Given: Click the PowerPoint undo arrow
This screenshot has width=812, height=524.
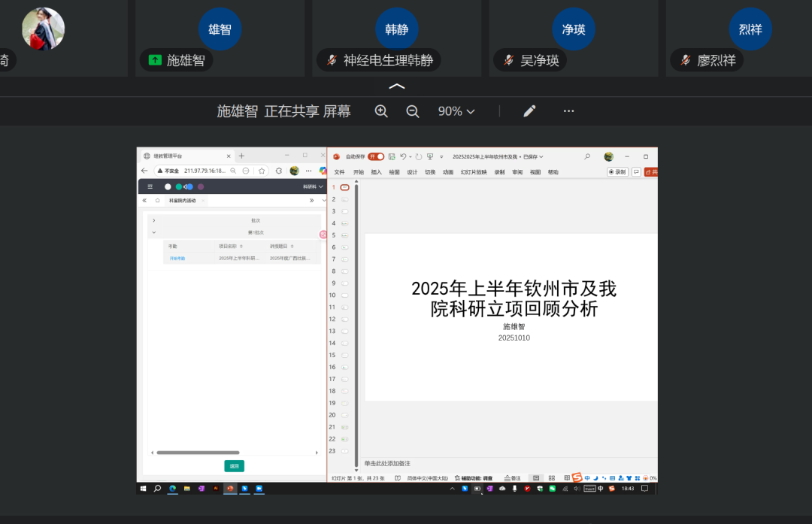Looking at the screenshot, I should 404,156.
